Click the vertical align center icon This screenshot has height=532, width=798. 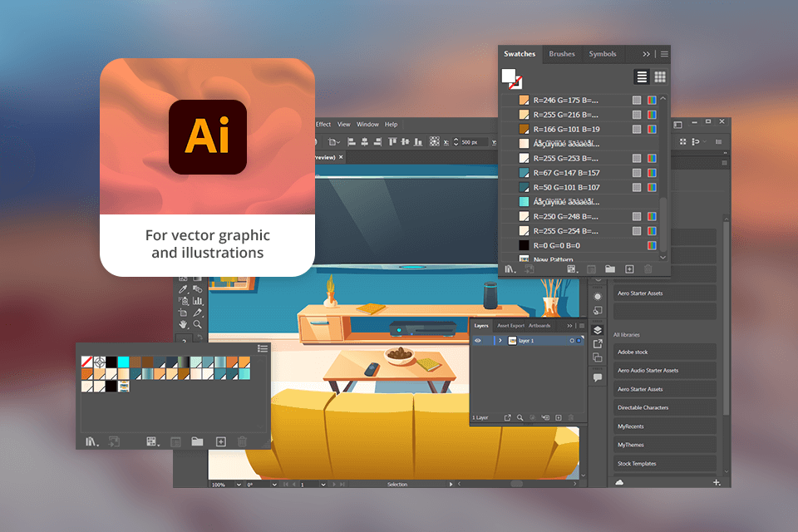[x=405, y=141]
